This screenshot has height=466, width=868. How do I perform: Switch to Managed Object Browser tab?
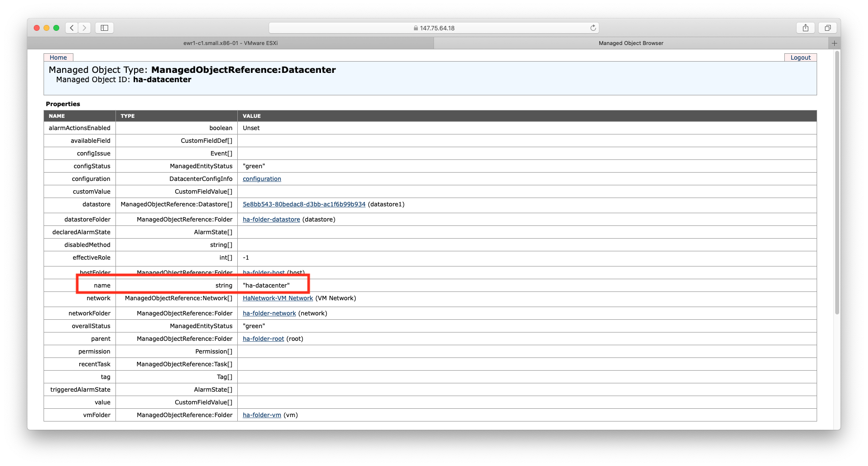tap(631, 43)
